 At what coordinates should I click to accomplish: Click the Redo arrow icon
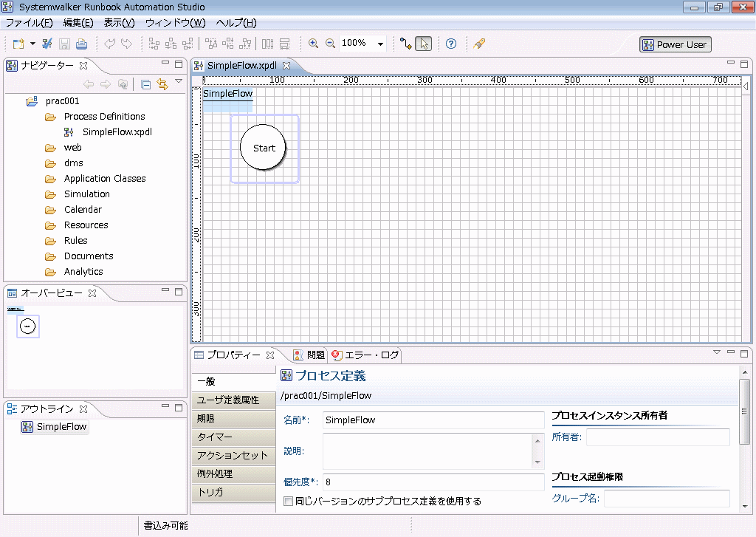126,44
